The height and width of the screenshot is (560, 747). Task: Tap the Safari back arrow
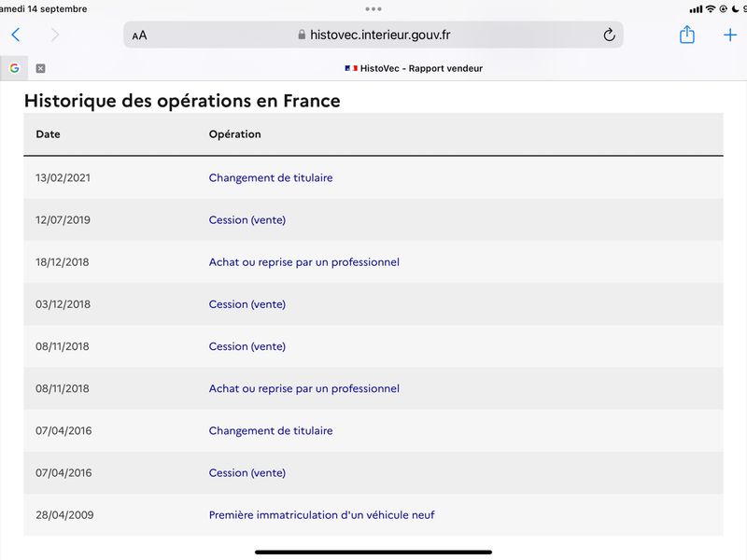coord(16,35)
